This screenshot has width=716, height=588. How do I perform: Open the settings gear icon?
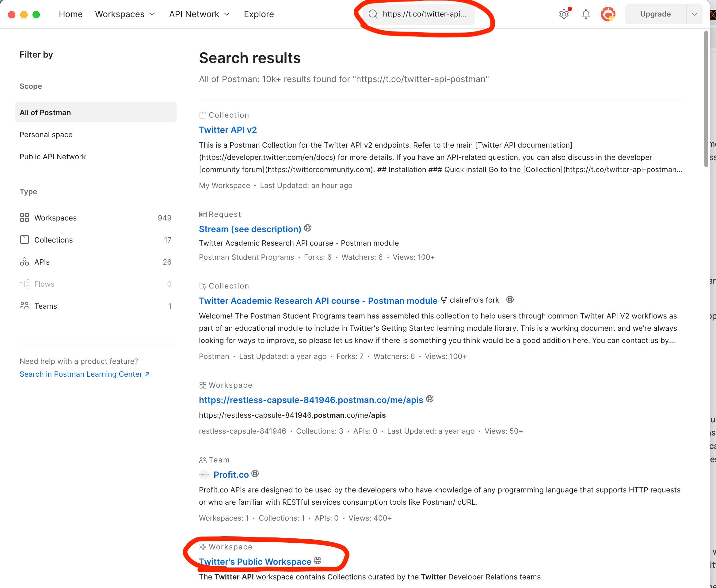click(x=564, y=14)
